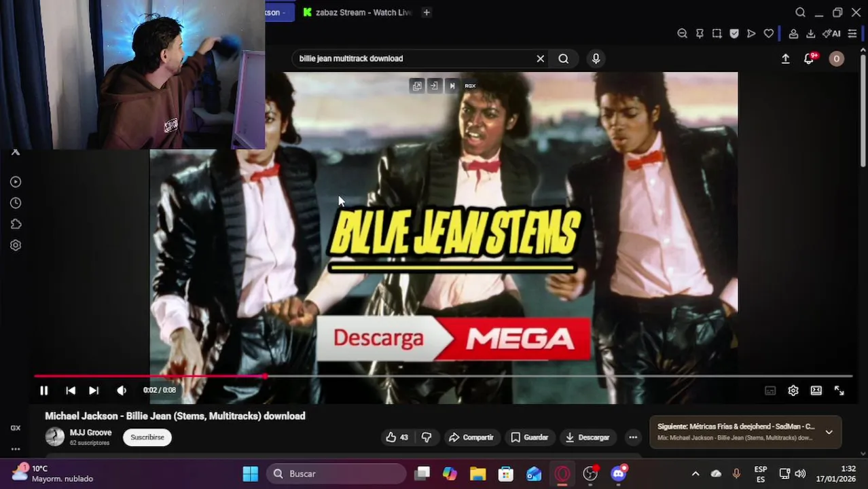The height and width of the screenshot is (489, 868).
Task: Open the sidebar history clock
Action: (x=16, y=203)
